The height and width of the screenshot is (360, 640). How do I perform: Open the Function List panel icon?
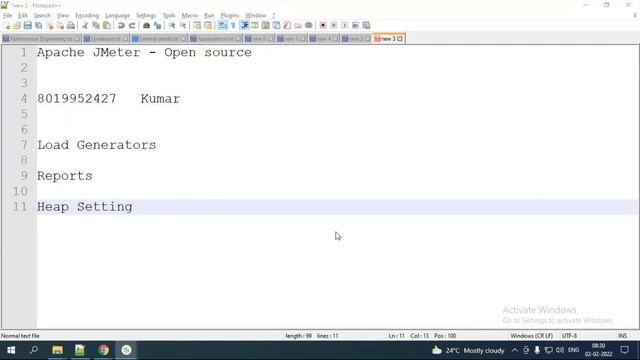[287, 26]
